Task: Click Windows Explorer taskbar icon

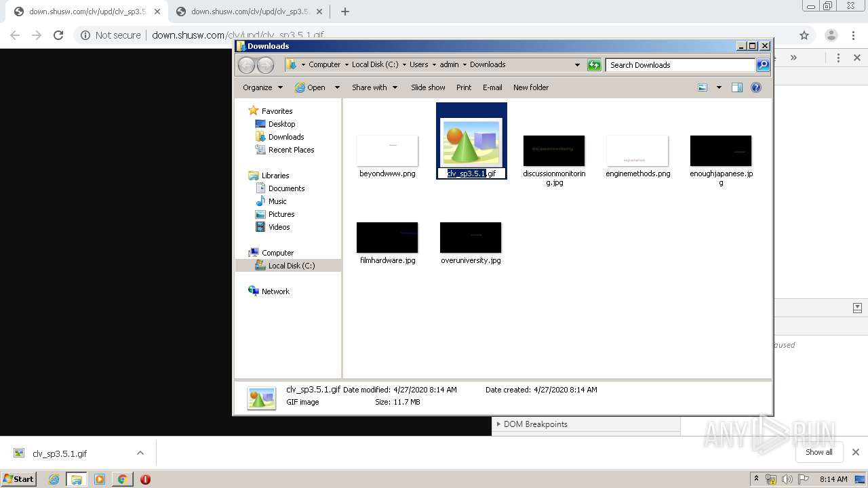Action: [x=77, y=479]
